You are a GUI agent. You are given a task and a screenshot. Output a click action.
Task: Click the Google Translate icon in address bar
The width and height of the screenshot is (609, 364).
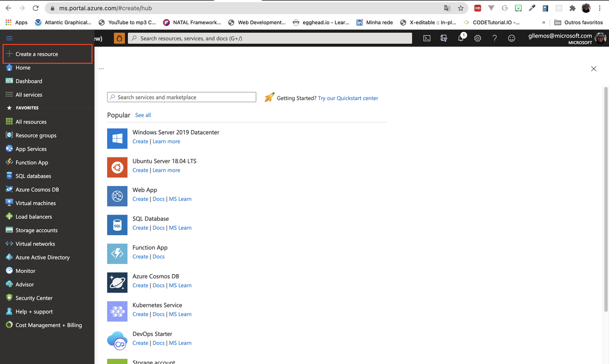click(447, 8)
